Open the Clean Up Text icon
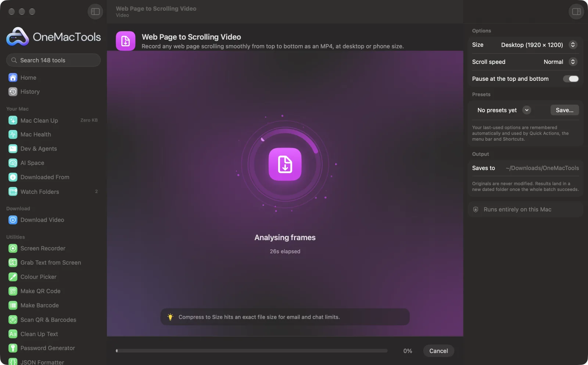The image size is (588, 365). (13, 334)
